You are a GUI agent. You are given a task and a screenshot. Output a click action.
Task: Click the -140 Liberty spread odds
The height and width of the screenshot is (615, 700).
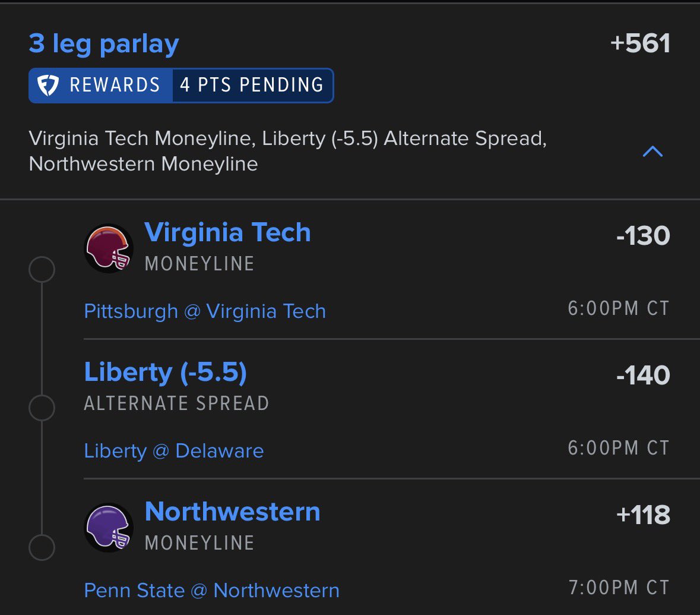tap(643, 375)
